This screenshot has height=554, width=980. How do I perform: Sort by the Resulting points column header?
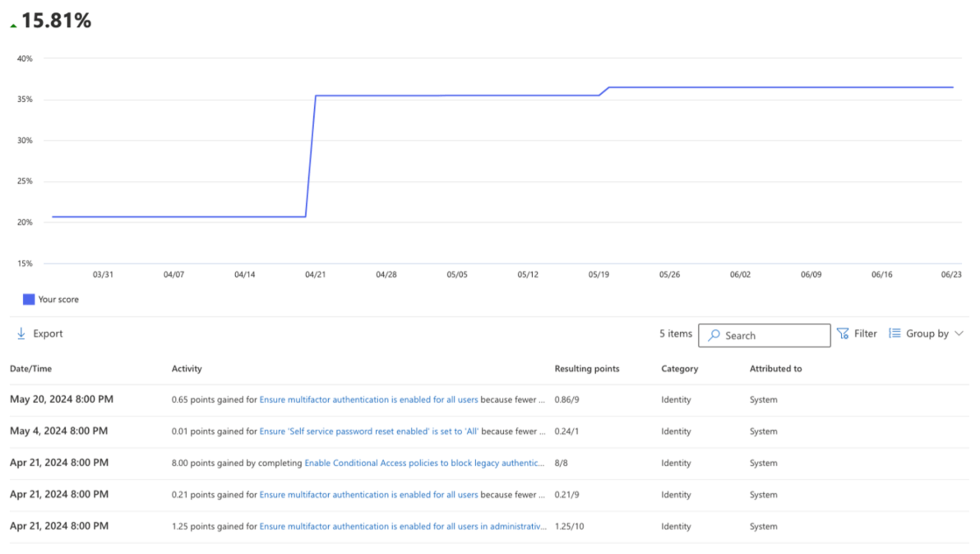point(587,368)
